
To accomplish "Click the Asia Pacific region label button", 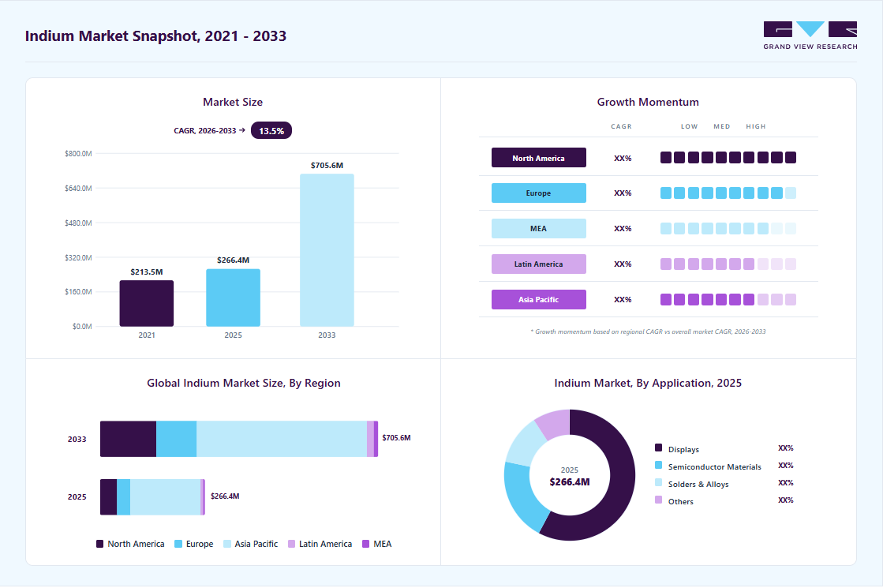I will click(x=538, y=299).
